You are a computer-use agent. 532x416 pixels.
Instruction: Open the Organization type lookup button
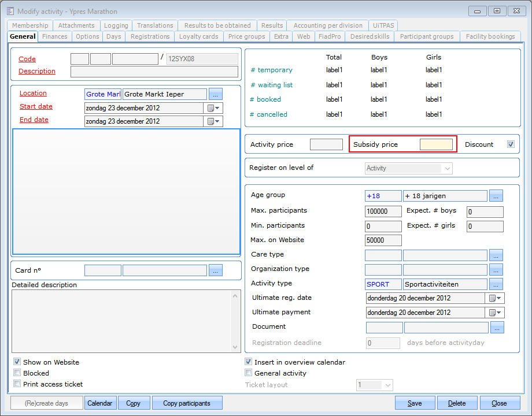pos(496,269)
